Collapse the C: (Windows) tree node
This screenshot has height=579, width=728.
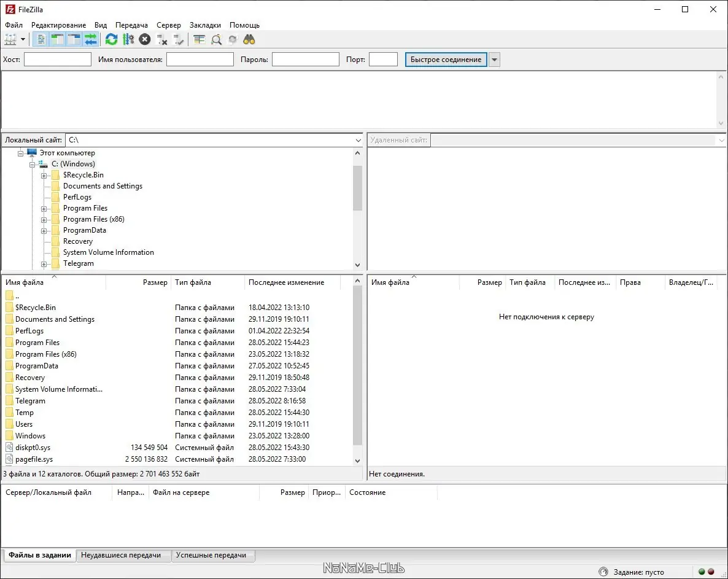coord(32,165)
